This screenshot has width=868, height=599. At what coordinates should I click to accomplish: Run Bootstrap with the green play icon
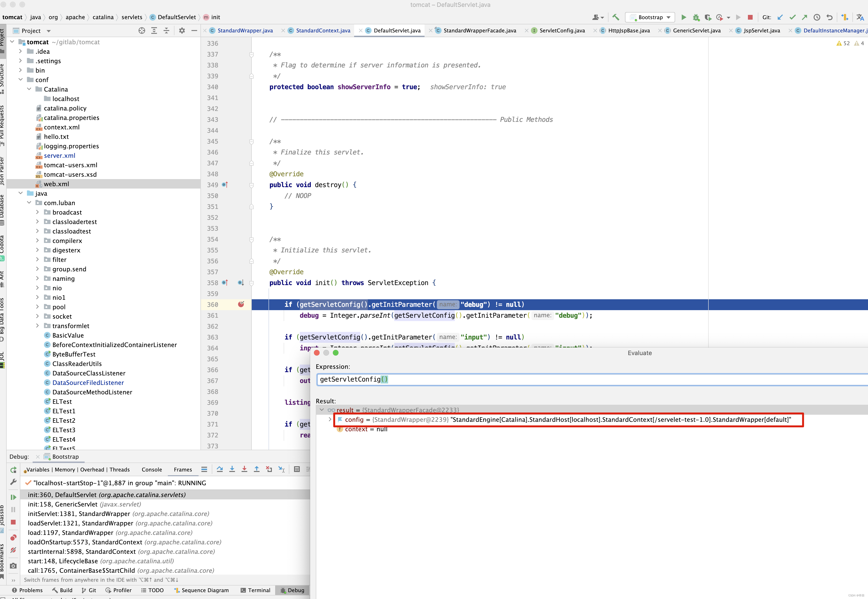pos(684,17)
